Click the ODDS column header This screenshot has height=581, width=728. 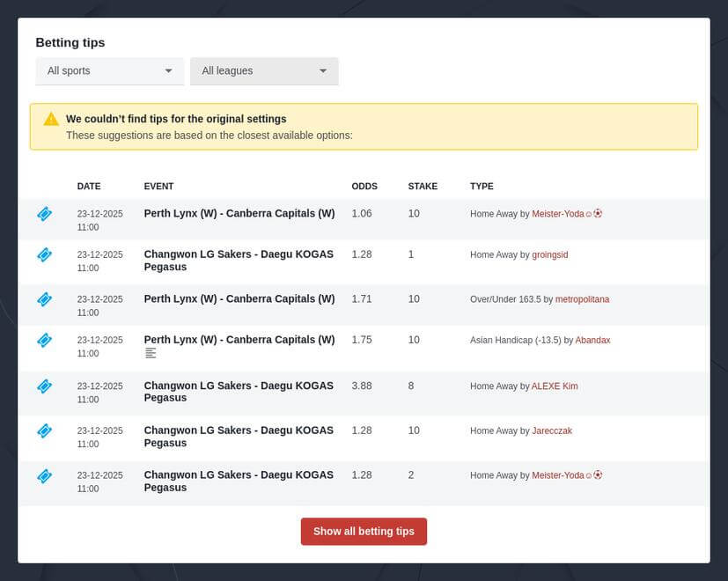tap(364, 187)
